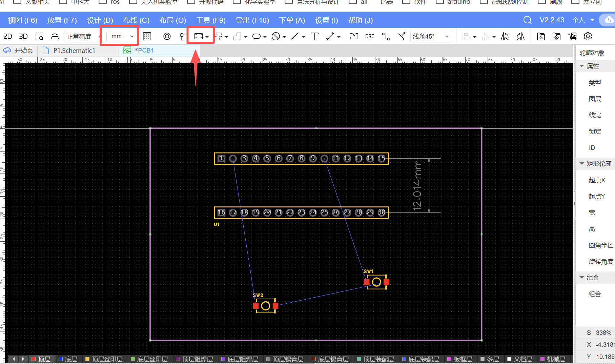Open the 放置 (F7) menu
The width and height of the screenshot is (615, 364).
click(62, 20)
